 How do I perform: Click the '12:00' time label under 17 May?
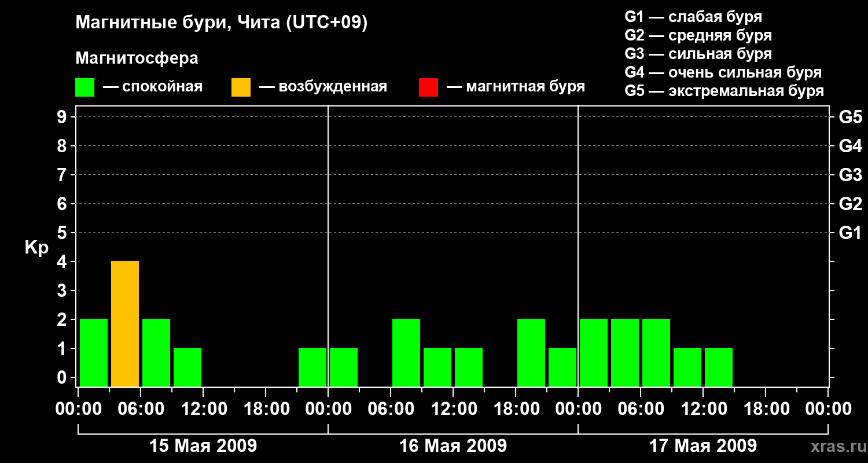tap(703, 409)
